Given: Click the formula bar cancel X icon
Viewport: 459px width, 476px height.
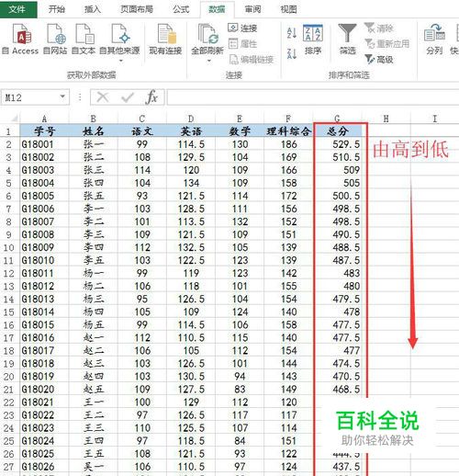Looking at the screenshot, I should pos(103,97).
